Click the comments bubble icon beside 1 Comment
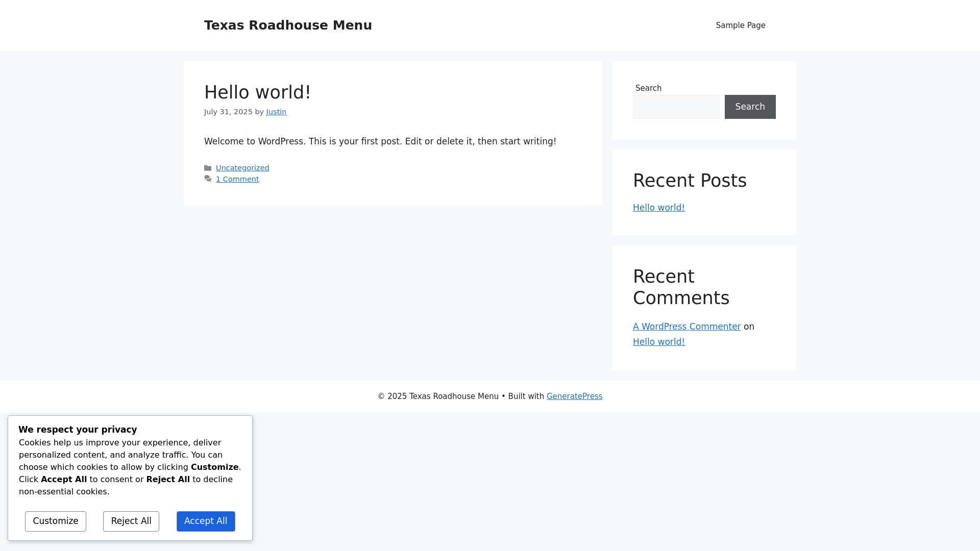 208,179
